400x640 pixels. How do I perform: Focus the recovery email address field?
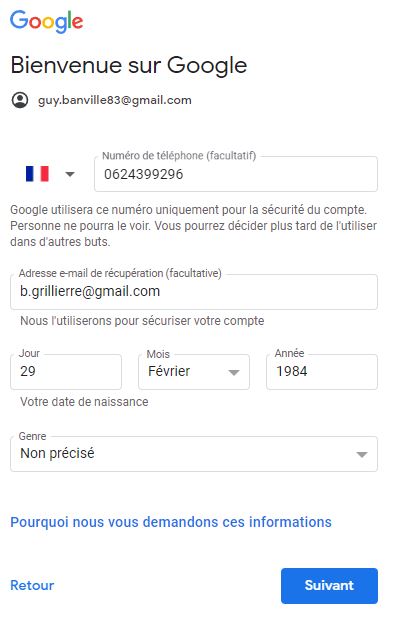tap(194, 292)
